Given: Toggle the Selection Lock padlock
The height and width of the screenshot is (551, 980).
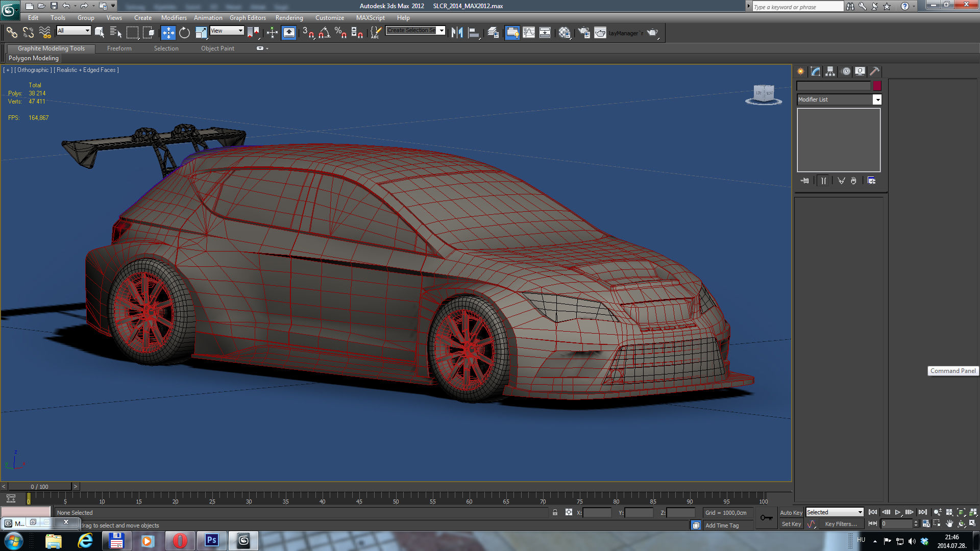Looking at the screenshot, I should 555,513.
